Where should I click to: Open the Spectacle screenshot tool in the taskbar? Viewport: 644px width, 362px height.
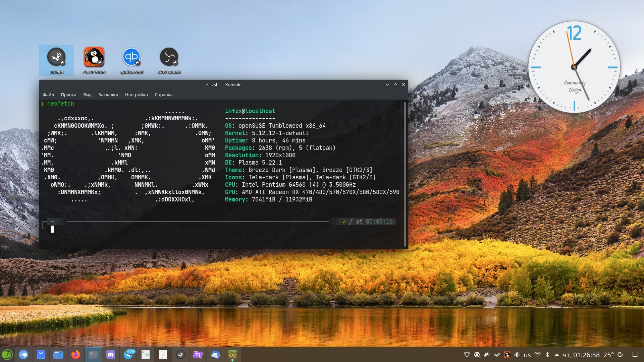(198, 354)
